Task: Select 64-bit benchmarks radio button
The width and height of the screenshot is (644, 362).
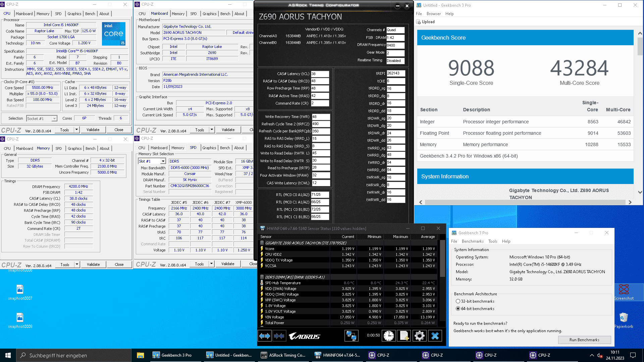Action: 458,309
